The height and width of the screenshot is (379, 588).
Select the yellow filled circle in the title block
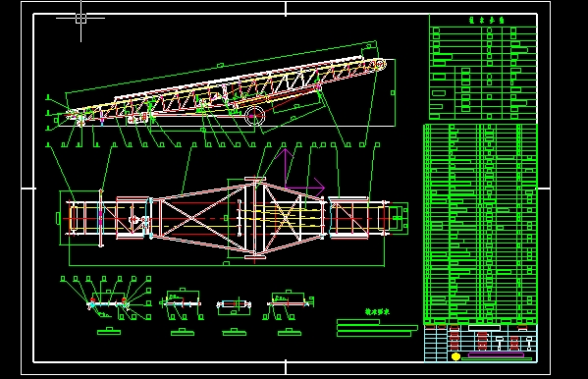tap(455, 356)
